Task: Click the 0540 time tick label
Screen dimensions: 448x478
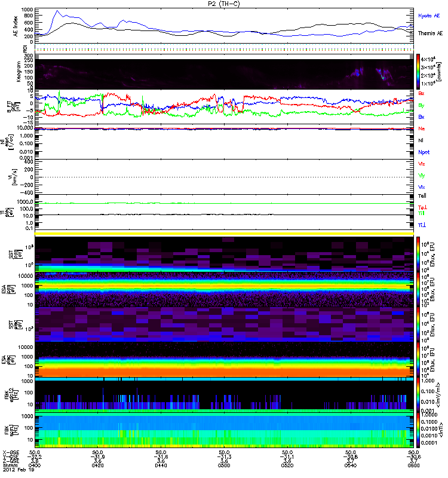Action: (x=351, y=465)
